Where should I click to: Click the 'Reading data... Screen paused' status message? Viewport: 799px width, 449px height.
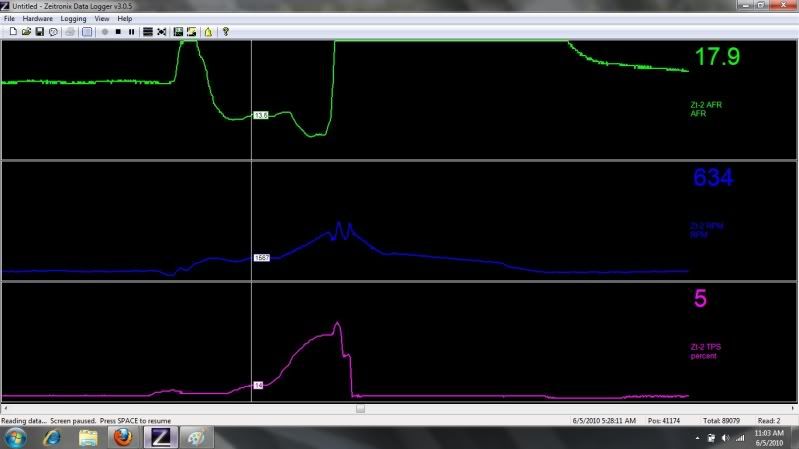[x=86, y=421]
